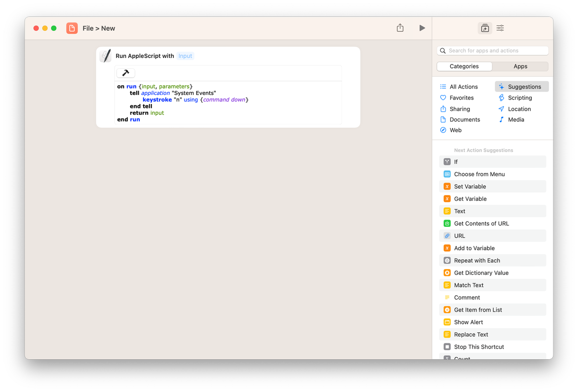The image size is (578, 392).
Task: Open the Action Library panel icon
Action: pyautogui.click(x=485, y=28)
